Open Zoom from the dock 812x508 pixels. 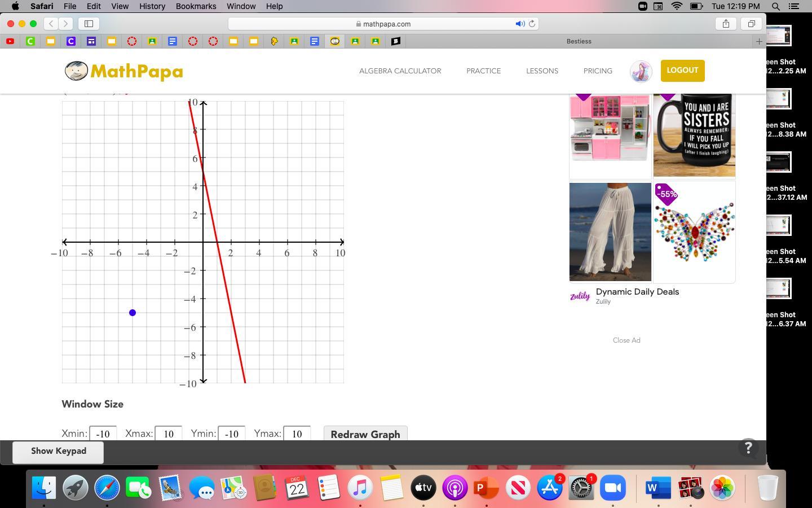coord(613,487)
